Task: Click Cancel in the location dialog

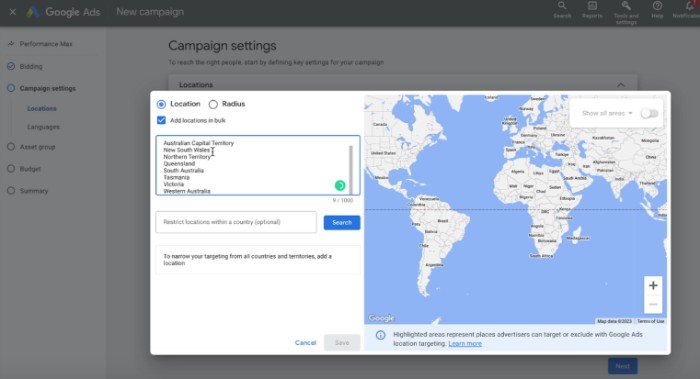Action: (305, 342)
